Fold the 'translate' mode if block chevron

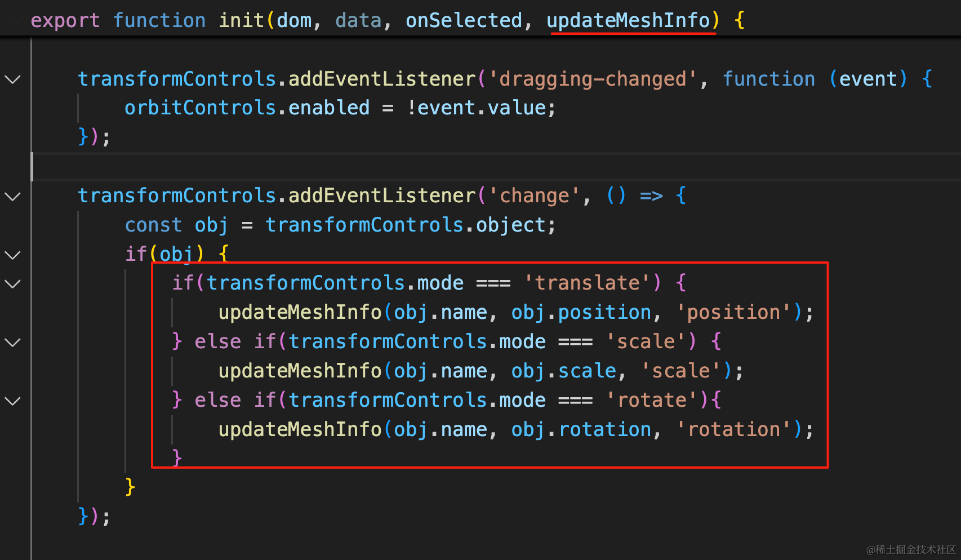pyautogui.click(x=12, y=284)
